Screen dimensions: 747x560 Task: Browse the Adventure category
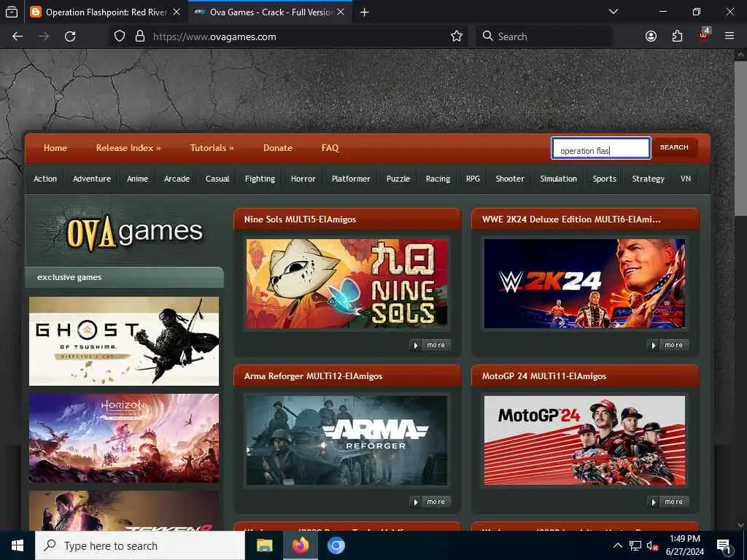click(92, 179)
